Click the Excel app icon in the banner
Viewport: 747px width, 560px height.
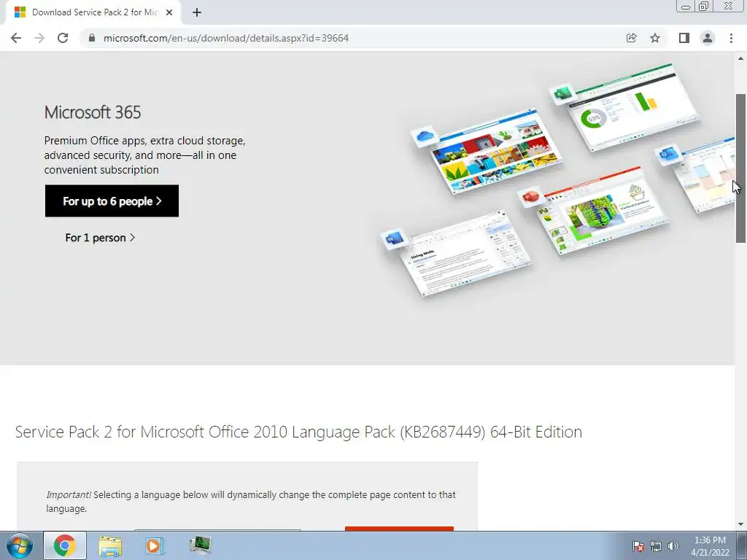pos(562,93)
